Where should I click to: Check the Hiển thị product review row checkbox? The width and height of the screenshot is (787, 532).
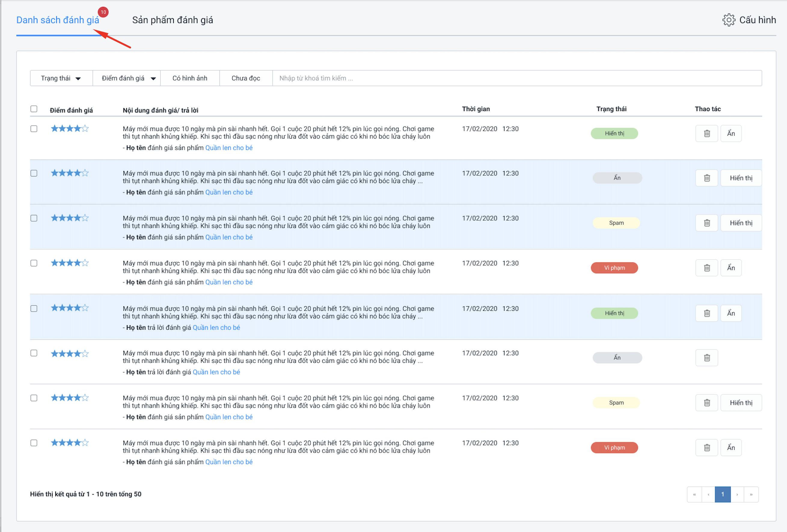pos(34,129)
